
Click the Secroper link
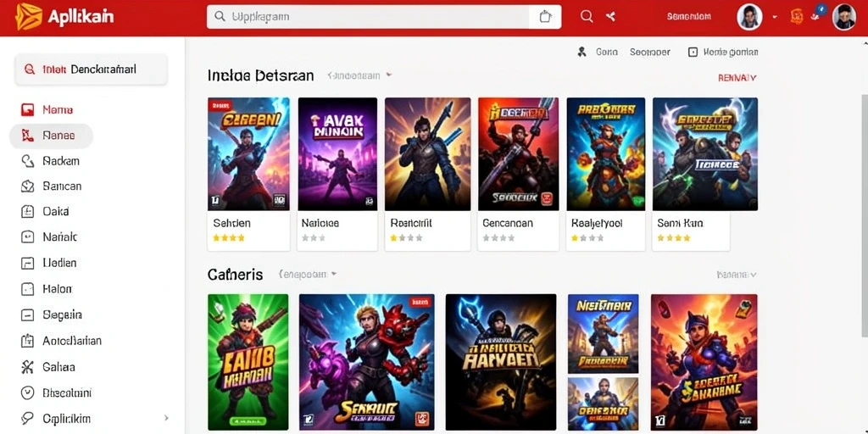(650, 52)
